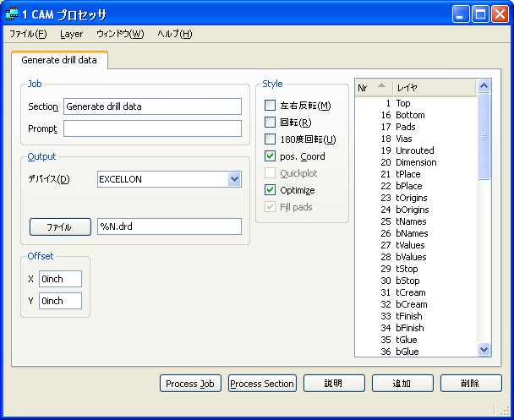This screenshot has width=514, height=420.
Task: Open the ファイル(F) menu
Action: coord(28,34)
